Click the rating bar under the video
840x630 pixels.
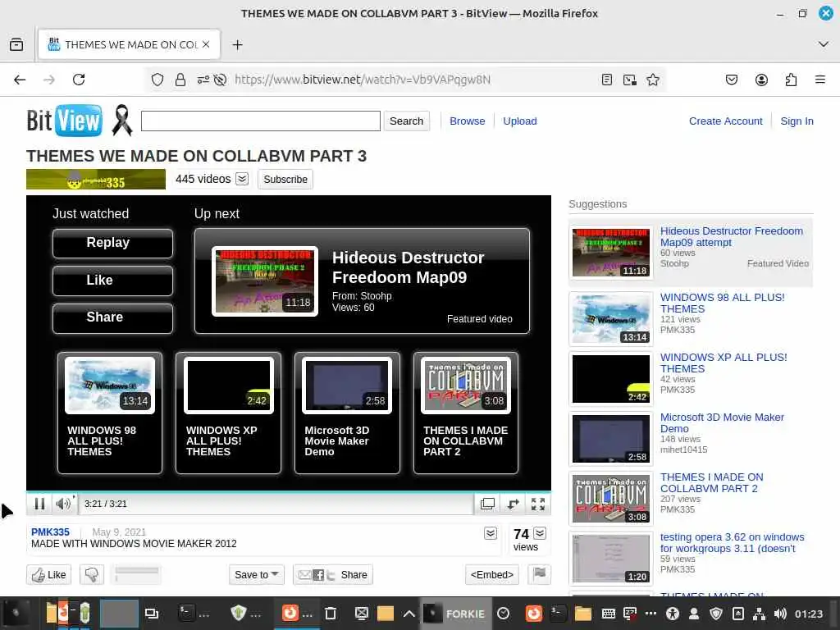(137, 572)
